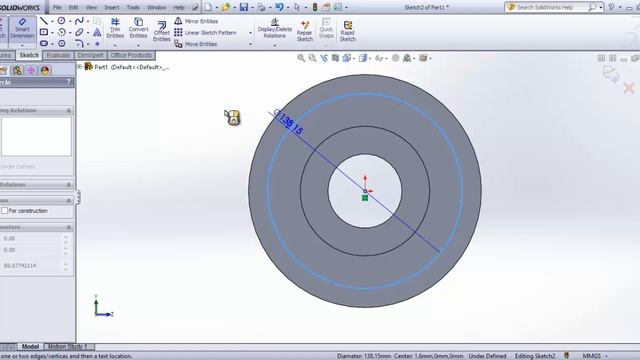
Task: Click Zoom to Fit icon
Action: (301, 58)
